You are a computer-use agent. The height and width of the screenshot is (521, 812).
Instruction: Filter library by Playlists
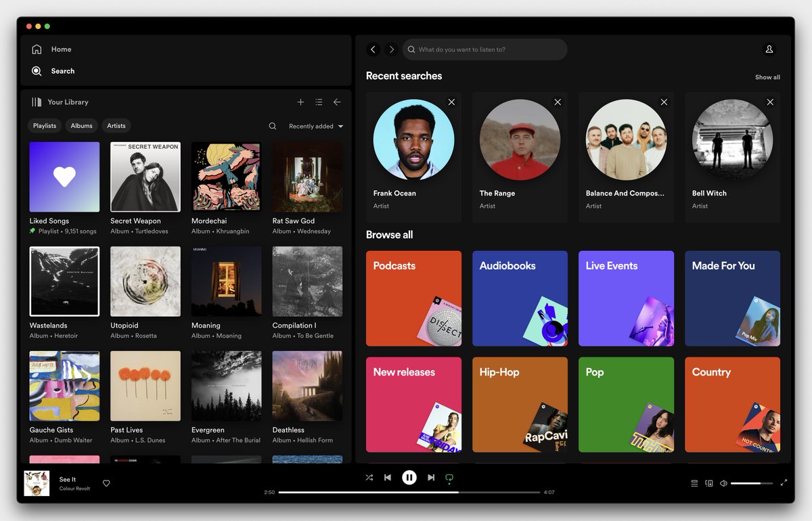point(45,126)
